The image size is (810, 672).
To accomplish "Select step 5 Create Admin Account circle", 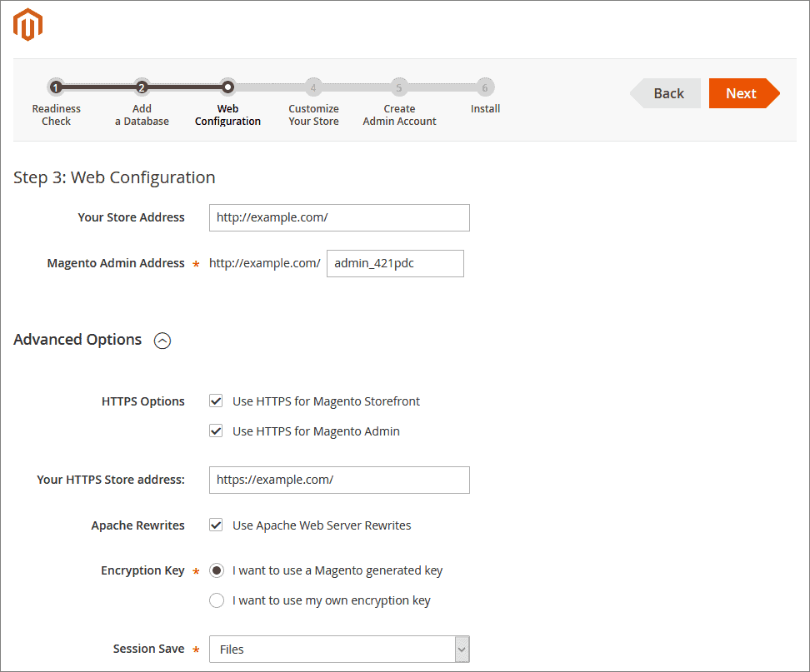I will coord(399,87).
